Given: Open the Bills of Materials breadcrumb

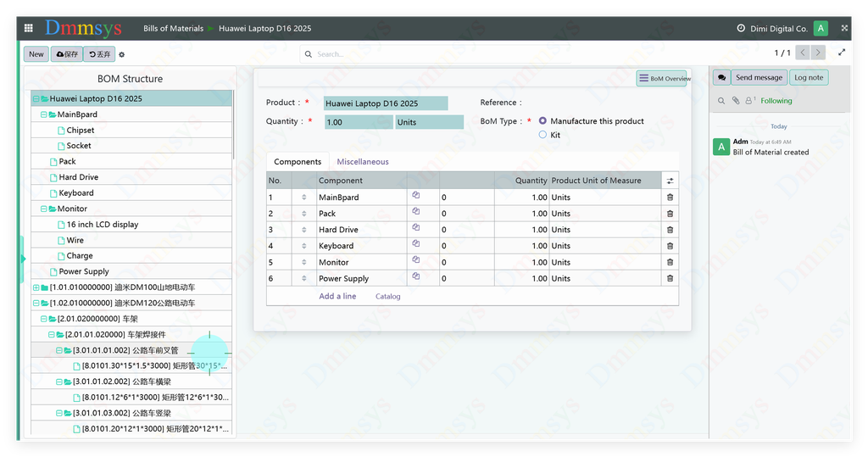Looking at the screenshot, I should pos(173,28).
